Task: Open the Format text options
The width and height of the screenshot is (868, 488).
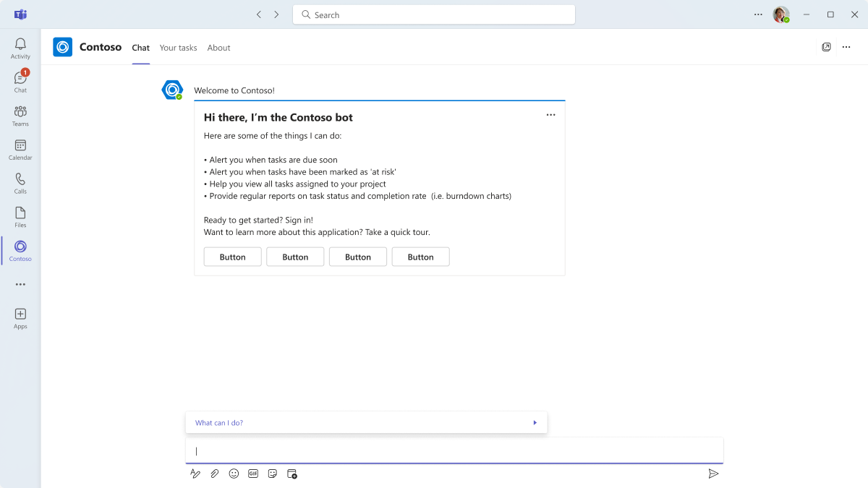Action: (x=195, y=474)
